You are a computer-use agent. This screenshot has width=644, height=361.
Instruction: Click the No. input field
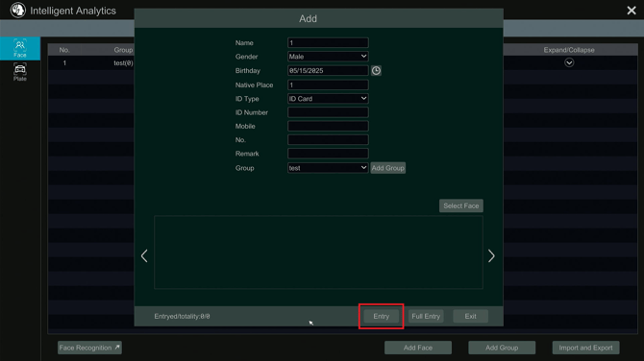click(x=328, y=140)
